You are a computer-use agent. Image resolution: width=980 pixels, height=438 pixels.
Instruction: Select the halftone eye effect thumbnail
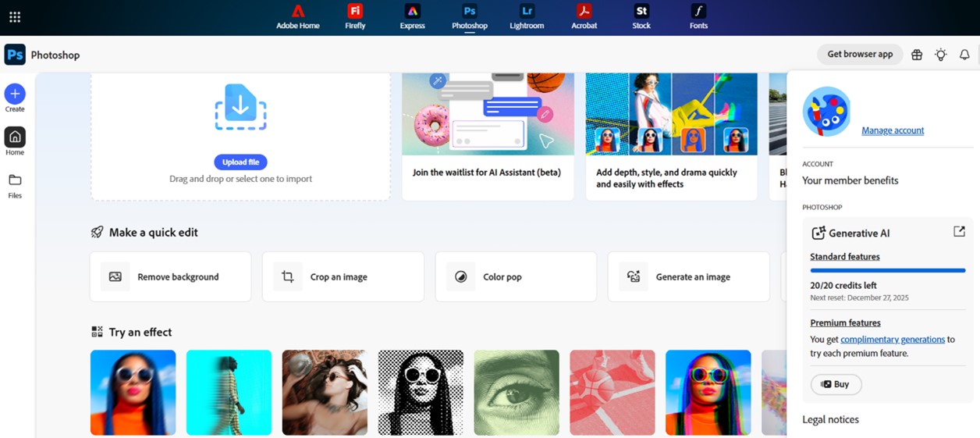517,392
